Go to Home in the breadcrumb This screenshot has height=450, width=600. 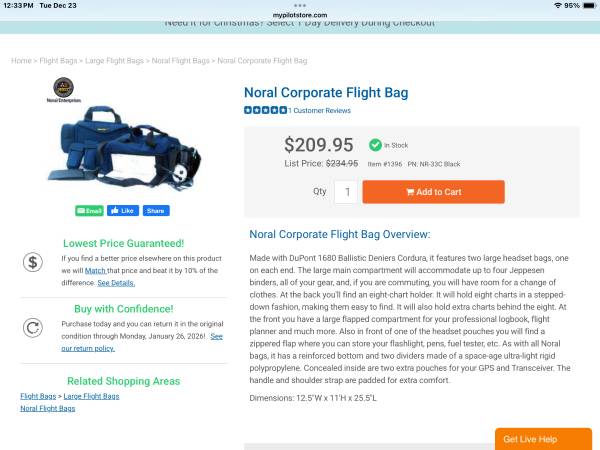click(21, 61)
